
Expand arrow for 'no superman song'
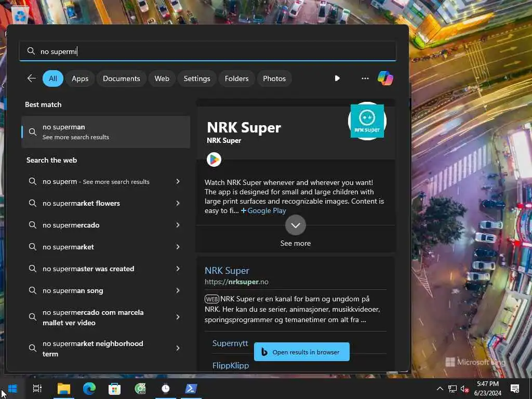click(178, 290)
